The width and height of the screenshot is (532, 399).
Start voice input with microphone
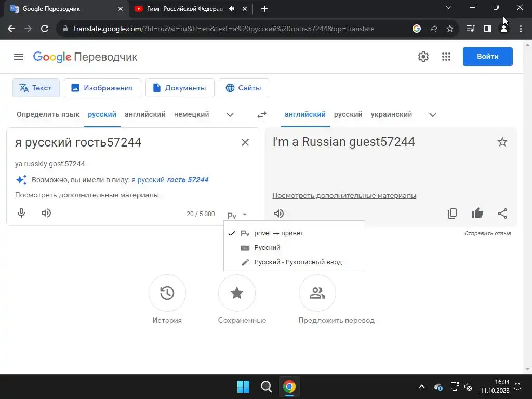click(21, 213)
